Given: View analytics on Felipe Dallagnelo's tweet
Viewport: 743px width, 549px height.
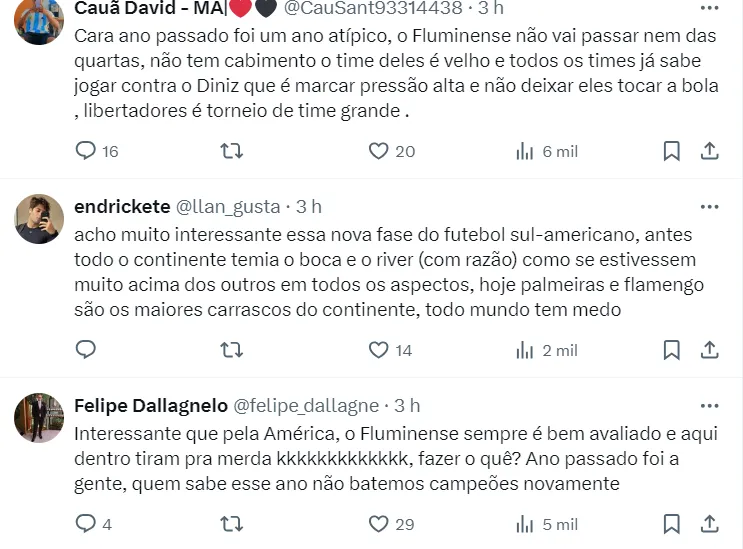Looking at the screenshot, I should point(525,524).
